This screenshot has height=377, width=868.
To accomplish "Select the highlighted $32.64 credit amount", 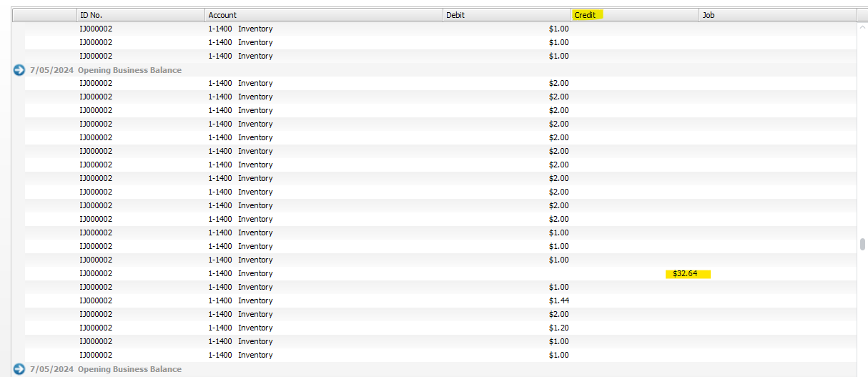I will click(x=685, y=274).
